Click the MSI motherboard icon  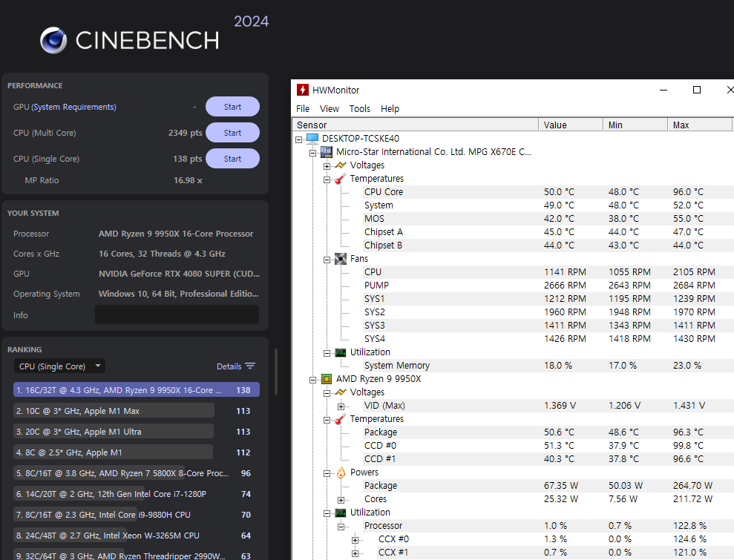coord(327,152)
